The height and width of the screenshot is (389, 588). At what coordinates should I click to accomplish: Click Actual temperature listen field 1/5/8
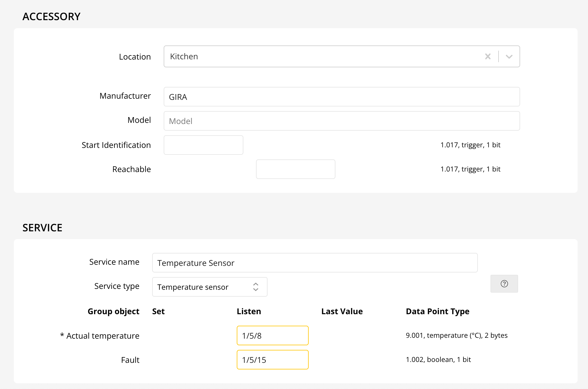(x=272, y=335)
